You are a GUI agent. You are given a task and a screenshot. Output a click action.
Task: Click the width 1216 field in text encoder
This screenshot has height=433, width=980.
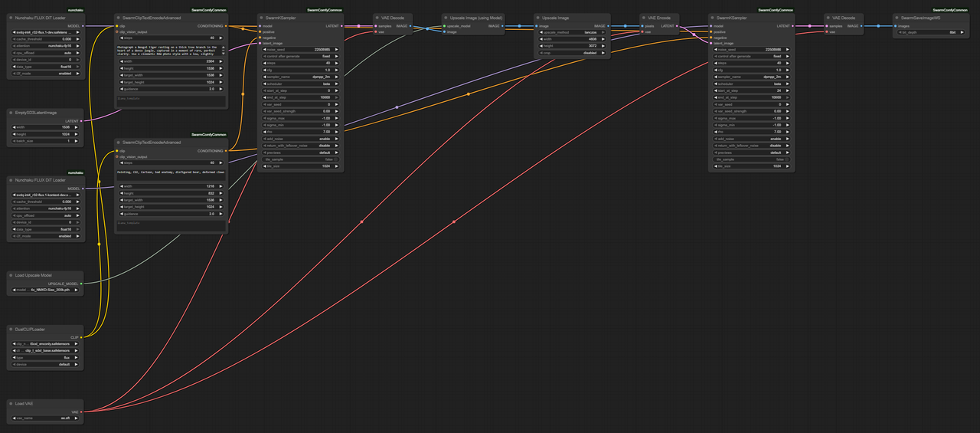pos(171,185)
